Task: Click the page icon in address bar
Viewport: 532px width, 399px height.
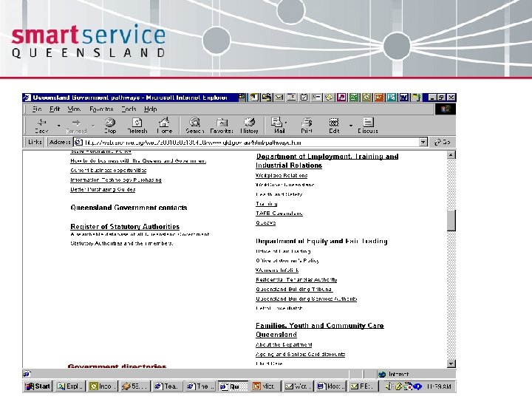Action: point(78,143)
